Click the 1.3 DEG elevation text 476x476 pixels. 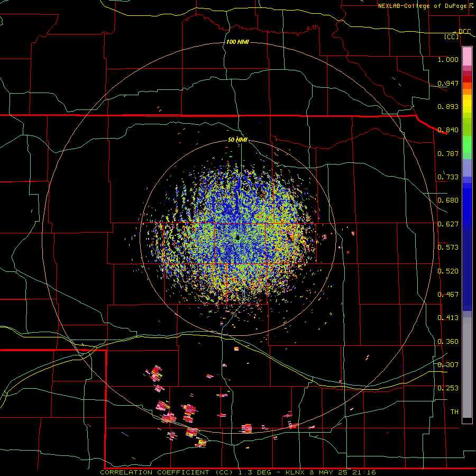(x=254, y=472)
